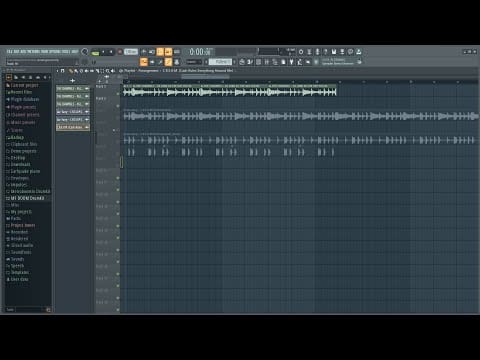Open the ADD menu
This screenshot has width=480, height=360.
[23, 52]
